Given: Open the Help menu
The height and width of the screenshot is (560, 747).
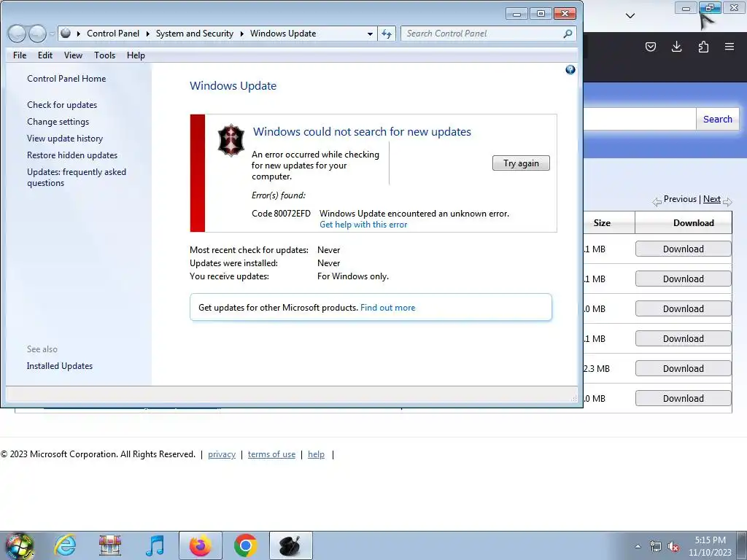Looking at the screenshot, I should pyautogui.click(x=136, y=55).
